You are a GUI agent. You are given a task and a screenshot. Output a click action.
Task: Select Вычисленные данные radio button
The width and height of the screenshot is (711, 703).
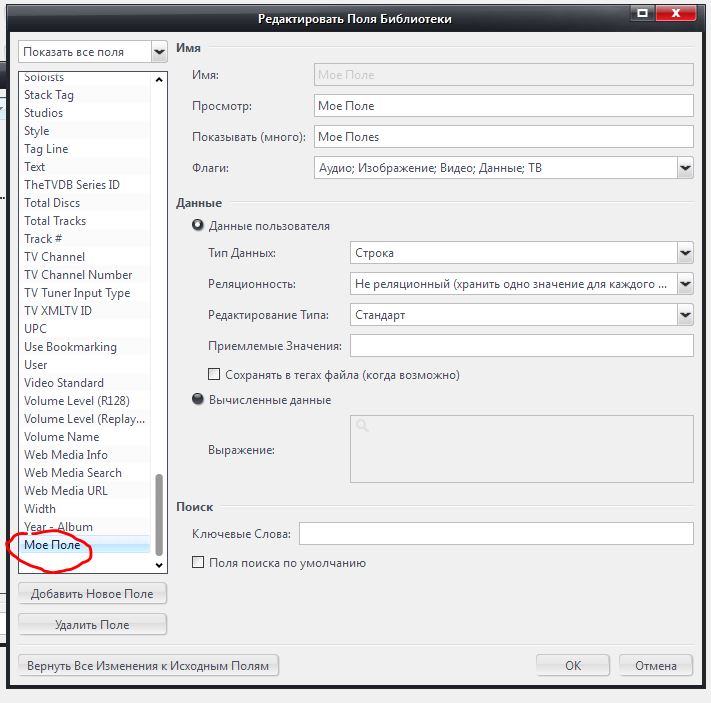coord(198,400)
